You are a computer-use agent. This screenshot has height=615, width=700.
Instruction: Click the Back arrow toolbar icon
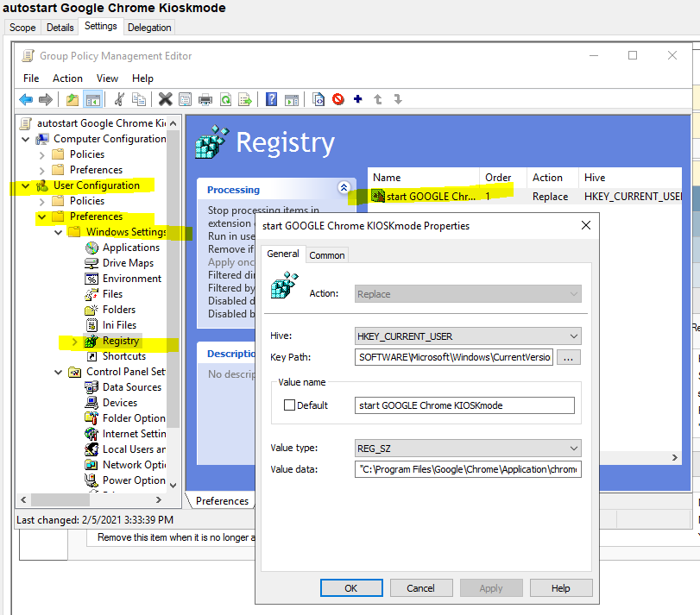click(x=26, y=99)
